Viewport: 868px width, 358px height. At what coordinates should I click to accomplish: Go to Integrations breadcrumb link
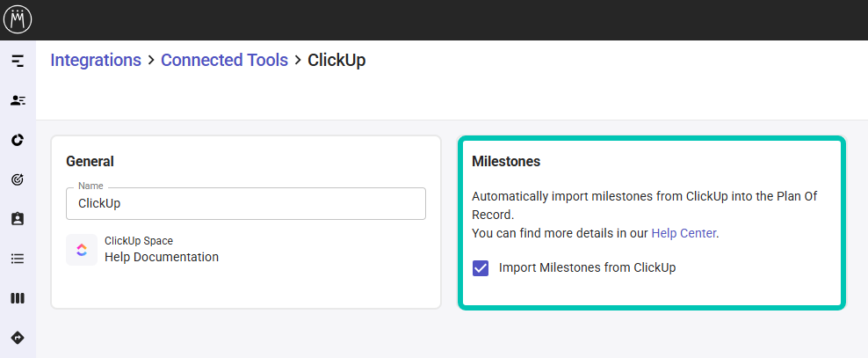click(96, 60)
